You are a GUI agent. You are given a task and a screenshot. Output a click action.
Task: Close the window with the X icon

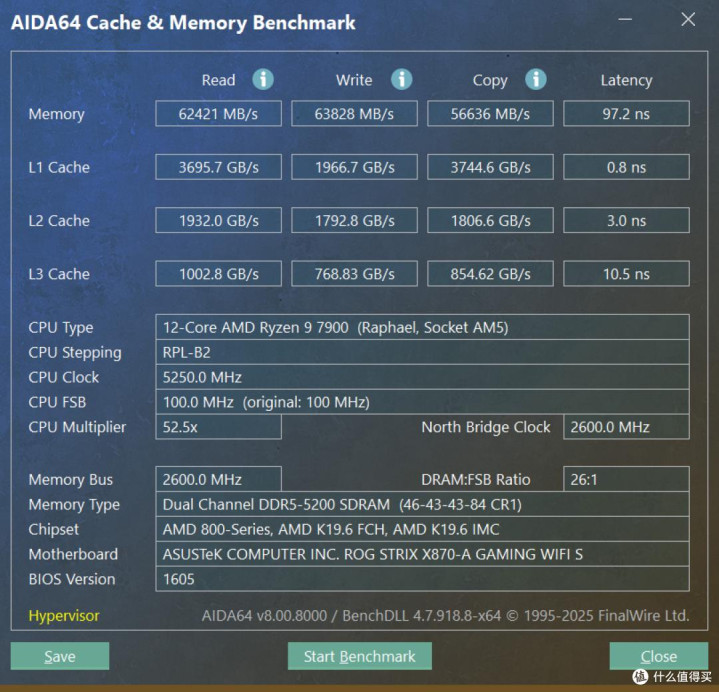pyautogui.click(x=688, y=19)
